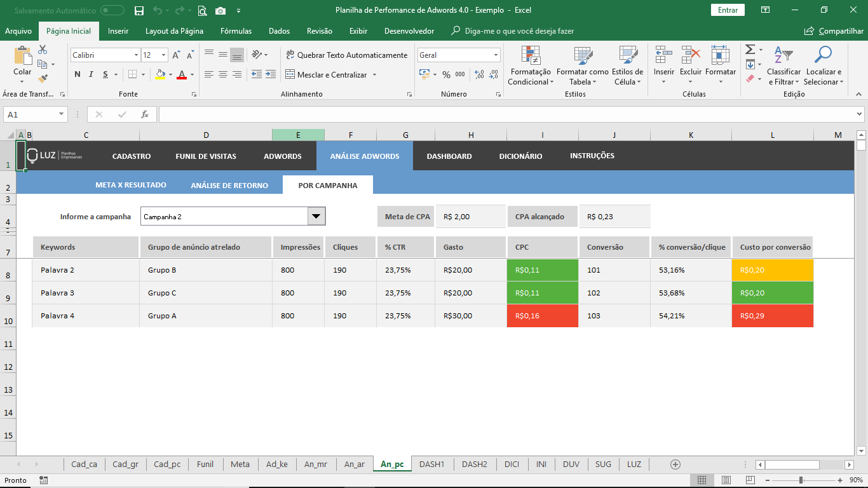The width and height of the screenshot is (868, 488).
Task: Apply Underline with the S button
Action: click(x=105, y=74)
